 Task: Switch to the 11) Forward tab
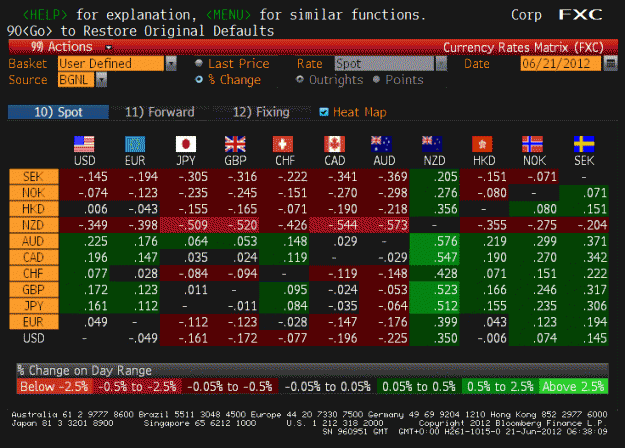point(159,112)
